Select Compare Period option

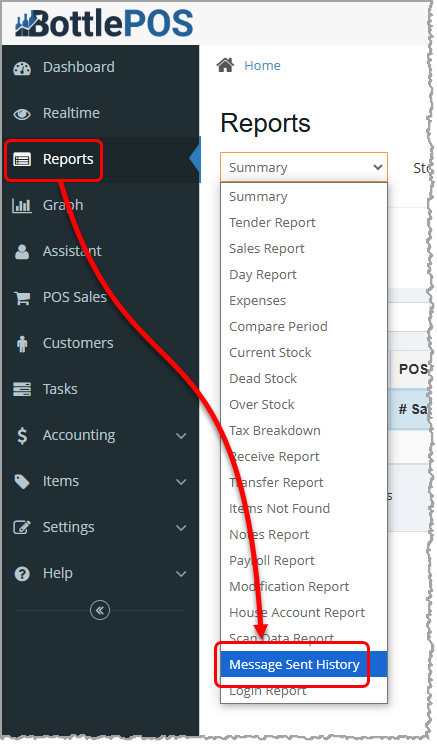click(x=304, y=327)
